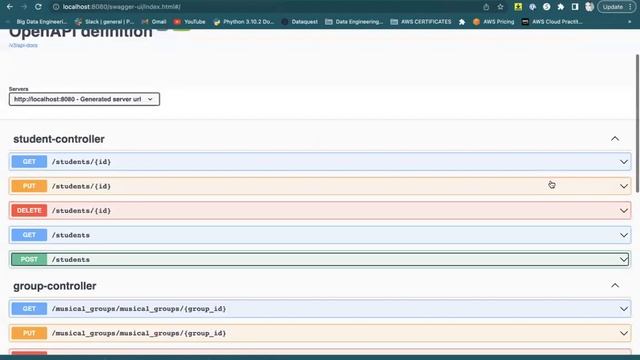Open the YouTube bookmark

click(x=189, y=22)
